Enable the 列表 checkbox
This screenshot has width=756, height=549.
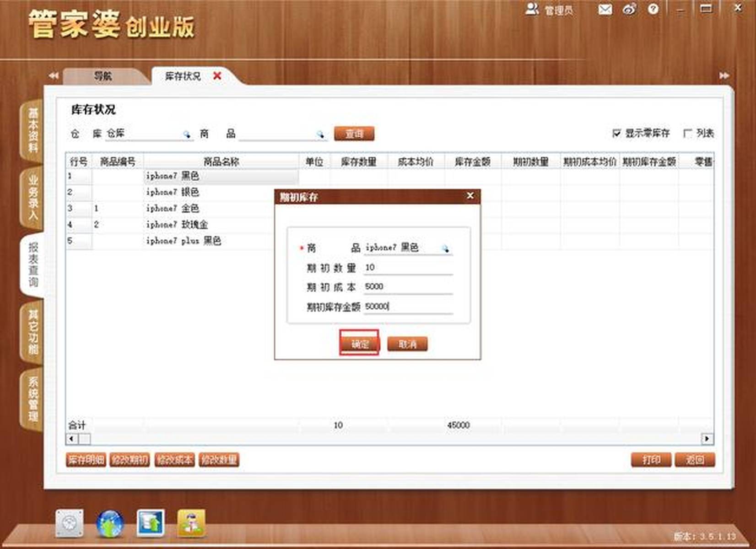[x=687, y=133]
